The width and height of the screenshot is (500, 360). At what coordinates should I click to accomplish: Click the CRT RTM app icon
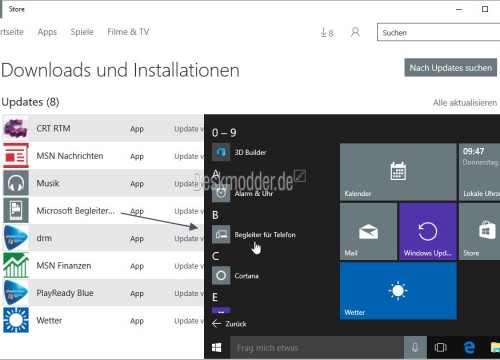pyautogui.click(x=16, y=128)
